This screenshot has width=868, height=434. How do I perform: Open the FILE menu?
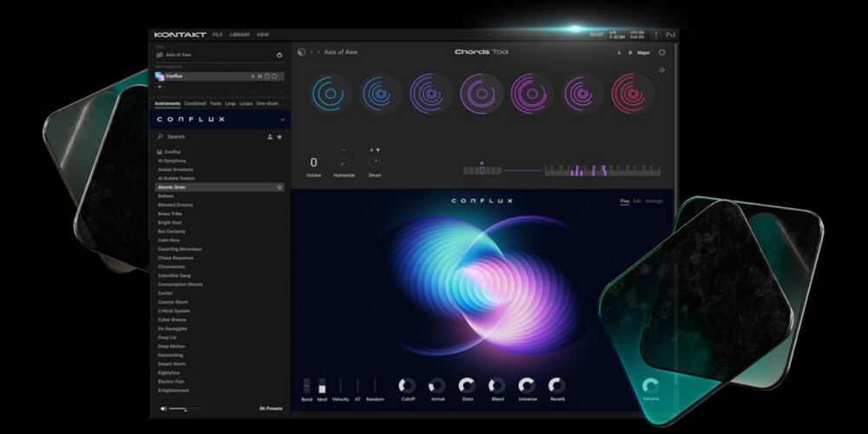pos(218,35)
